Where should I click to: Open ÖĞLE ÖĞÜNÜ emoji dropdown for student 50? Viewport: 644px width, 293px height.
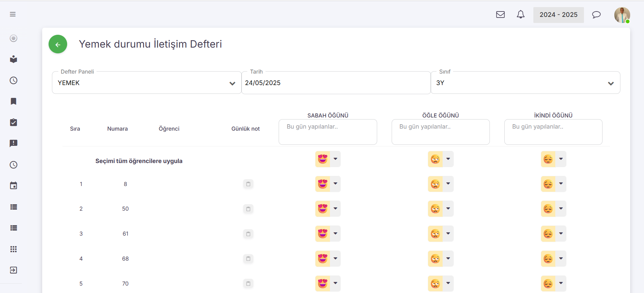coord(448,209)
